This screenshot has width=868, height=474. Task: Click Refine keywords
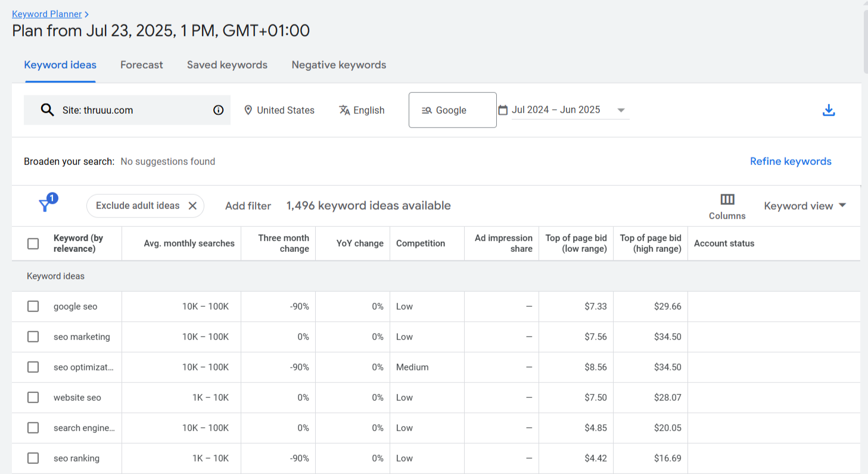(x=791, y=161)
